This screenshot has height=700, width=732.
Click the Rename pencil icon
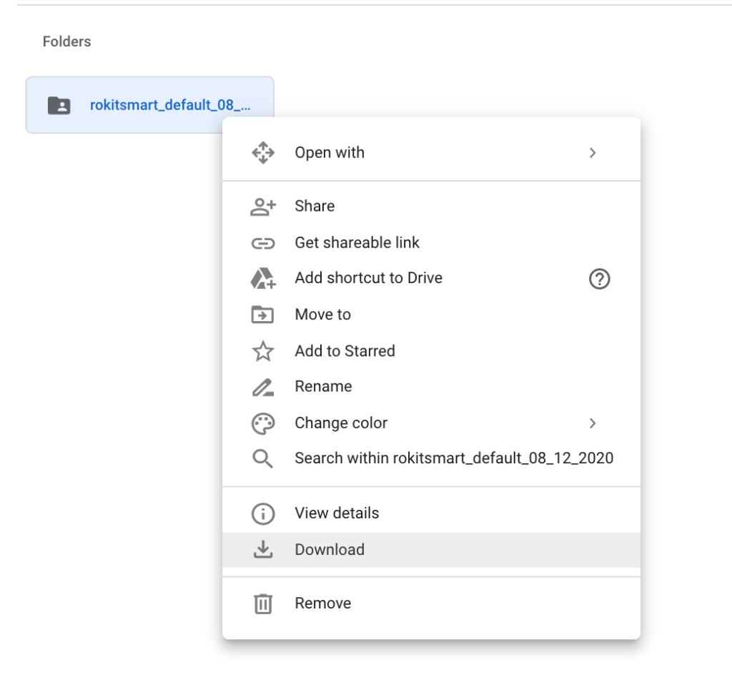[x=263, y=388]
